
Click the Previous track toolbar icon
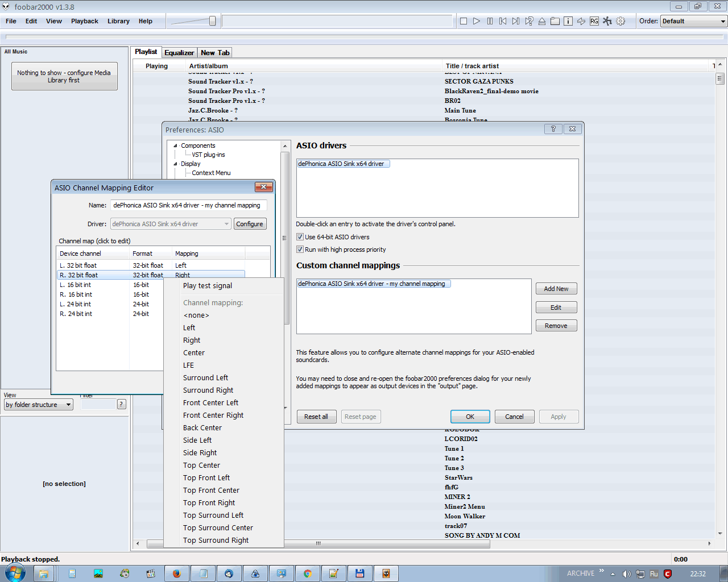pyautogui.click(x=503, y=21)
